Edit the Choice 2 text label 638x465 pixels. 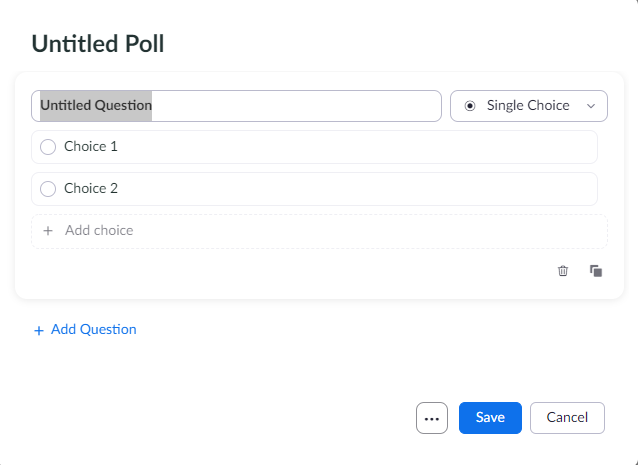click(91, 189)
